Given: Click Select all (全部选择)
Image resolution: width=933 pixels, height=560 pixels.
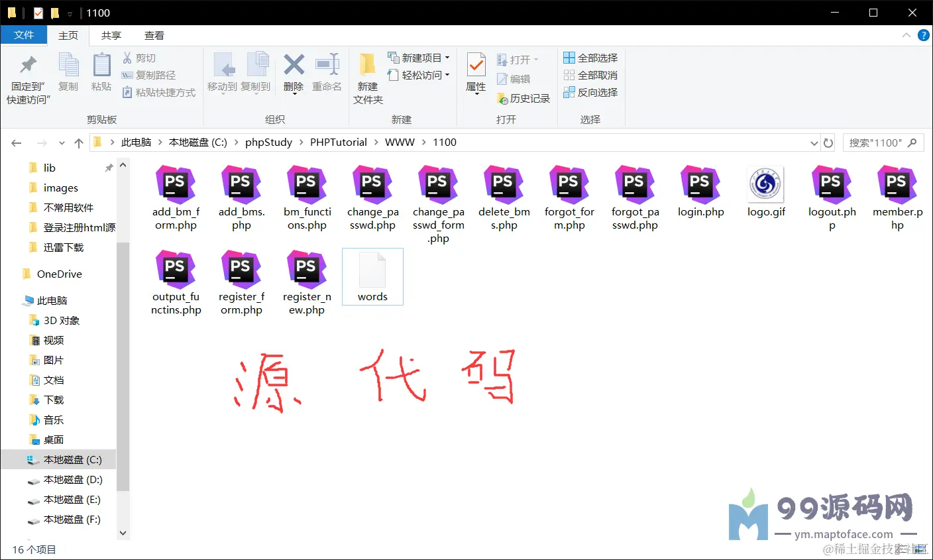Looking at the screenshot, I should coord(590,58).
